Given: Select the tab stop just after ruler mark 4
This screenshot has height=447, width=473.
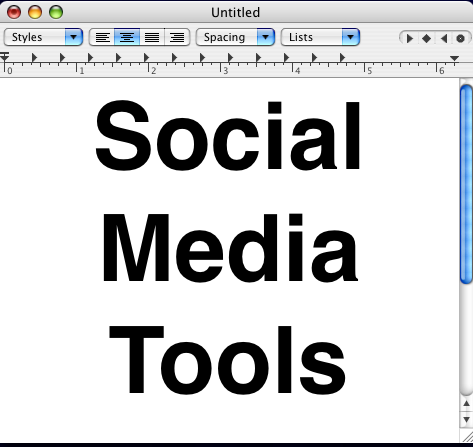Looking at the screenshot, I should [x=314, y=58].
